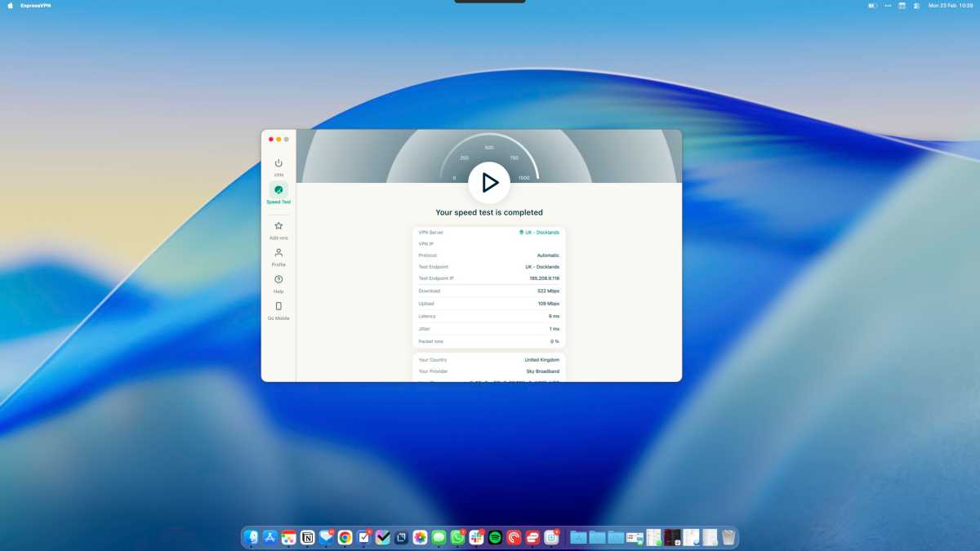Viewport: 980px width, 551px height.
Task: Minimize the ExpressVPN window with the yellow button
Action: pos(278,140)
